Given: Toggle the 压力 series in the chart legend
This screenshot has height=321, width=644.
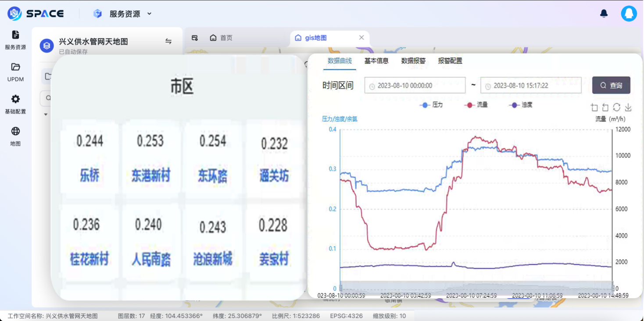Looking at the screenshot, I should coord(431,105).
